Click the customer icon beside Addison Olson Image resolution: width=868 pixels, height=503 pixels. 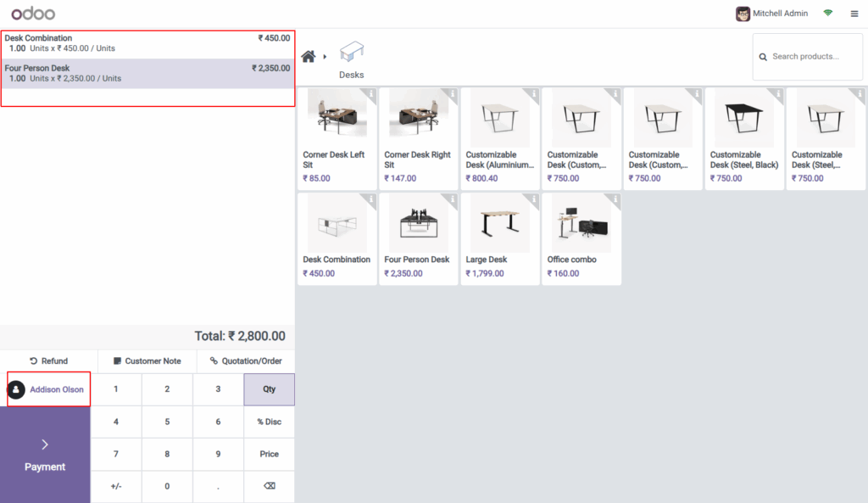click(x=18, y=388)
